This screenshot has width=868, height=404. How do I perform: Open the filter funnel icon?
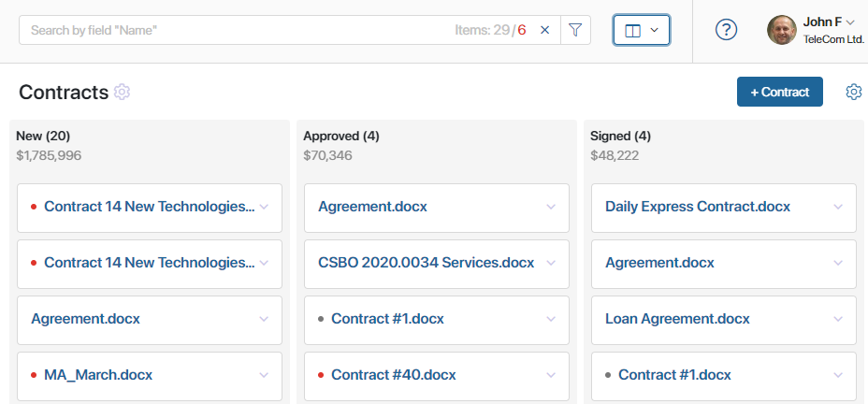pos(575,30)
